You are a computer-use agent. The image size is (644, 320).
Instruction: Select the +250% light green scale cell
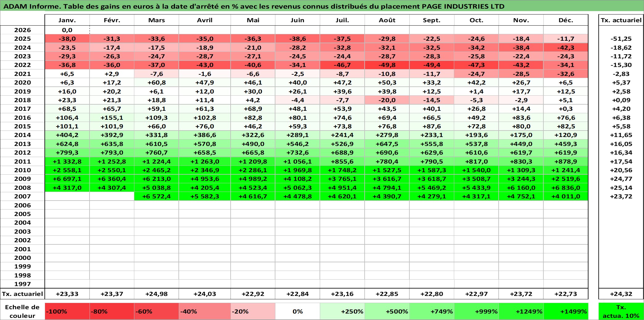342,311
